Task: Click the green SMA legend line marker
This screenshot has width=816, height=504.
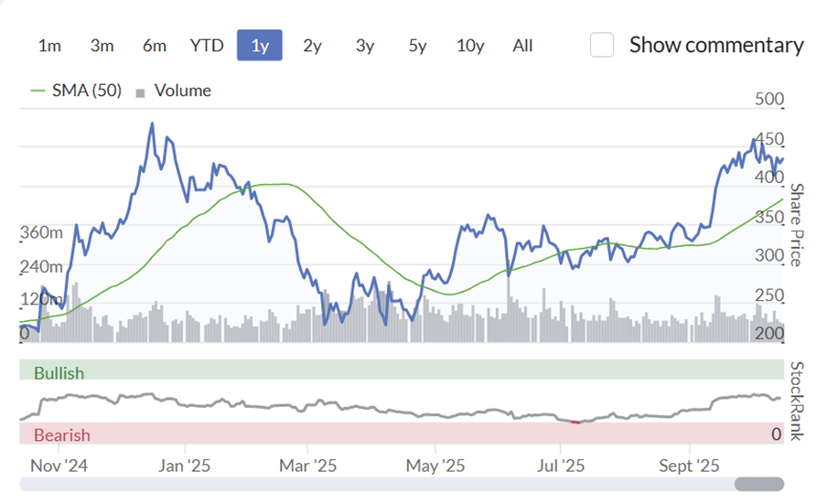Action: click(x=38, y=91)
